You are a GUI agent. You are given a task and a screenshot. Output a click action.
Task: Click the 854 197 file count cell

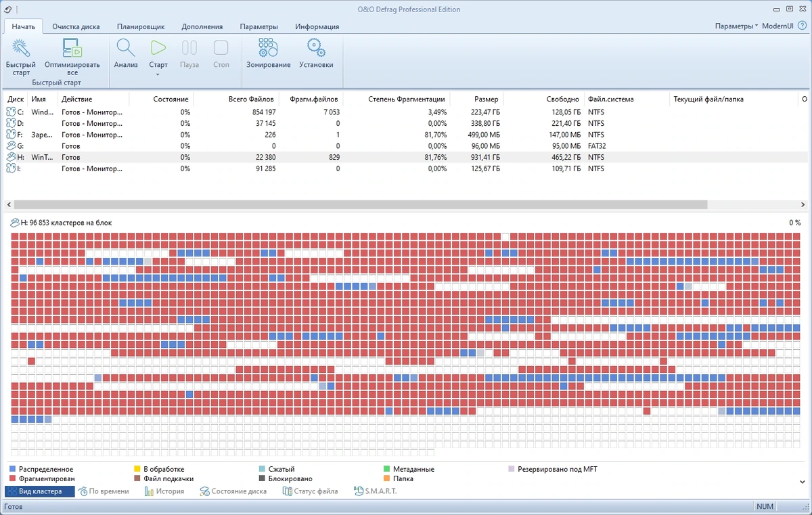coord(263,112)
